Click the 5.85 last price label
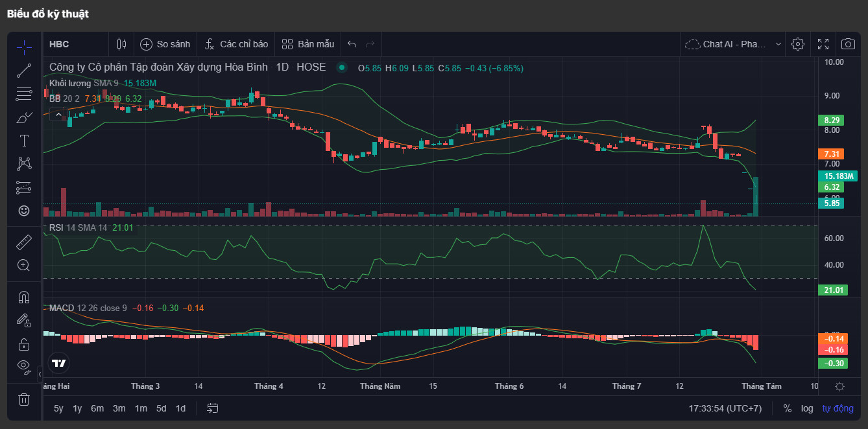This screenshot has width=868, height=429. [x=832, y=203]
